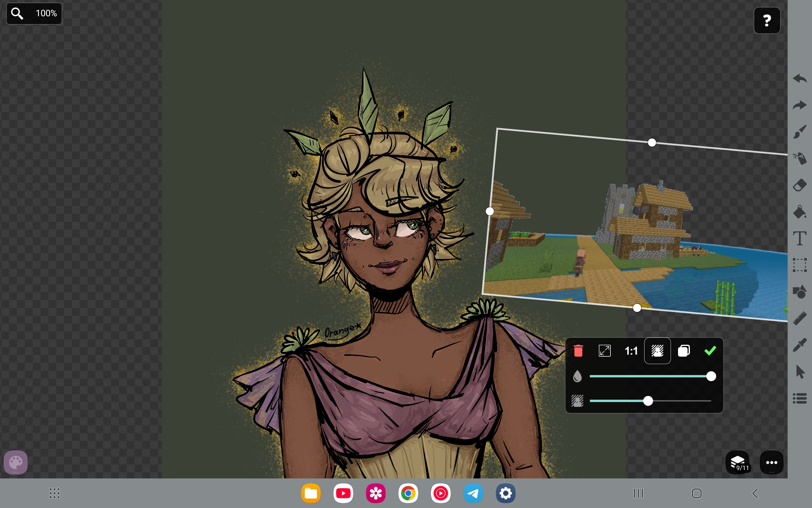This screenshot has width=812, height=508.
Task: Toggle the background removal hatch button
Action: coord(657,351)
